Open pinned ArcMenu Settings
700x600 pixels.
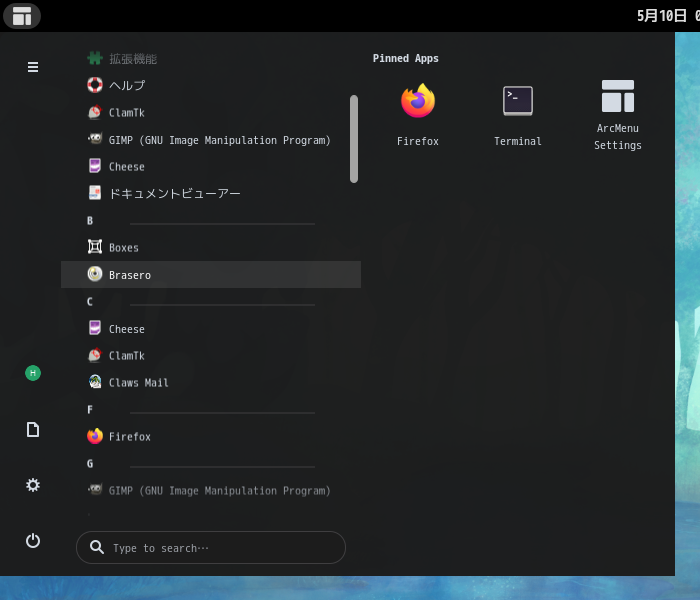click(x=617, y=115)
